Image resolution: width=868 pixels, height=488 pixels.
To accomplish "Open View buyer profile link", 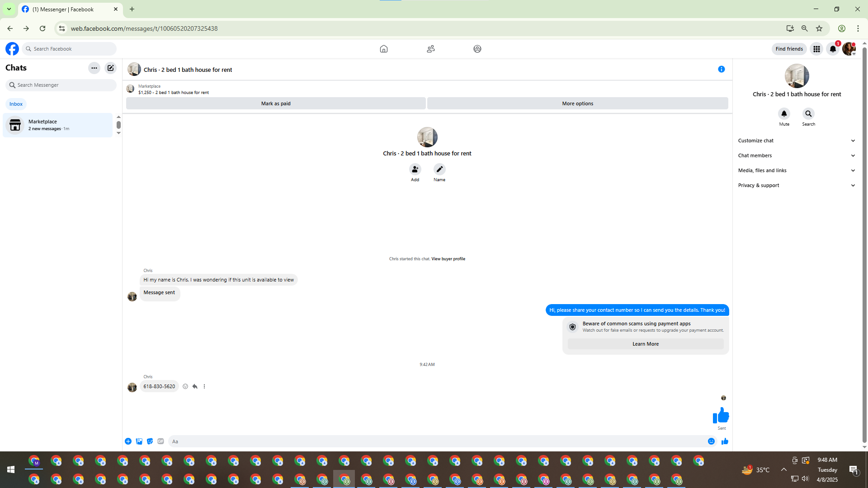I will [x=448, y=259].
